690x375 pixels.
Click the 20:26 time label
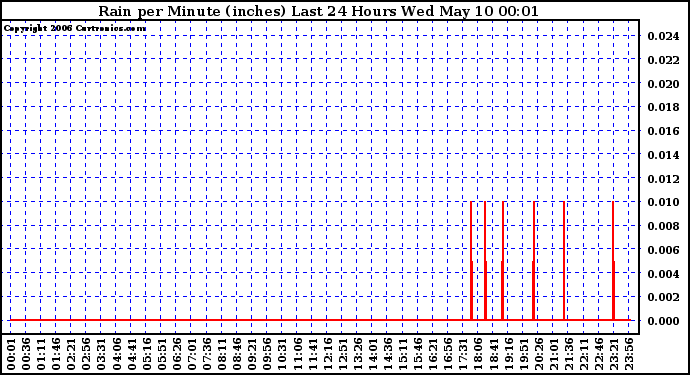click(538, 354)
